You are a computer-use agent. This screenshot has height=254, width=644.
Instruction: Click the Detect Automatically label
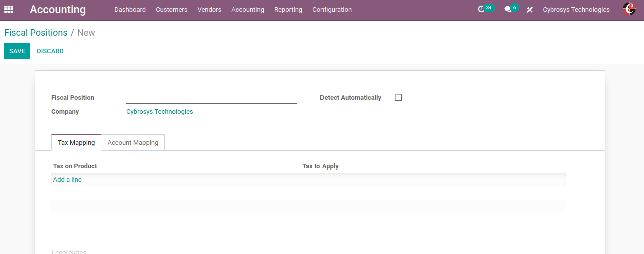(351, 98)
